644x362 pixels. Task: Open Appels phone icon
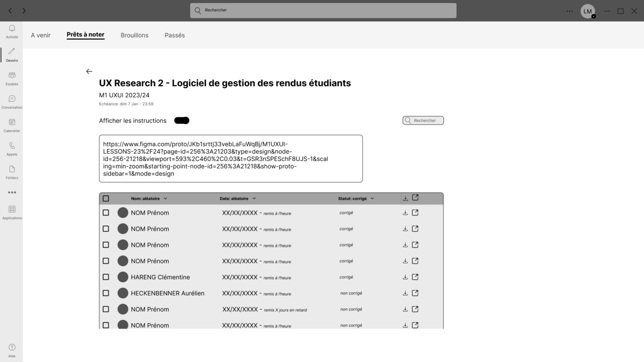[x=12, y=146]
